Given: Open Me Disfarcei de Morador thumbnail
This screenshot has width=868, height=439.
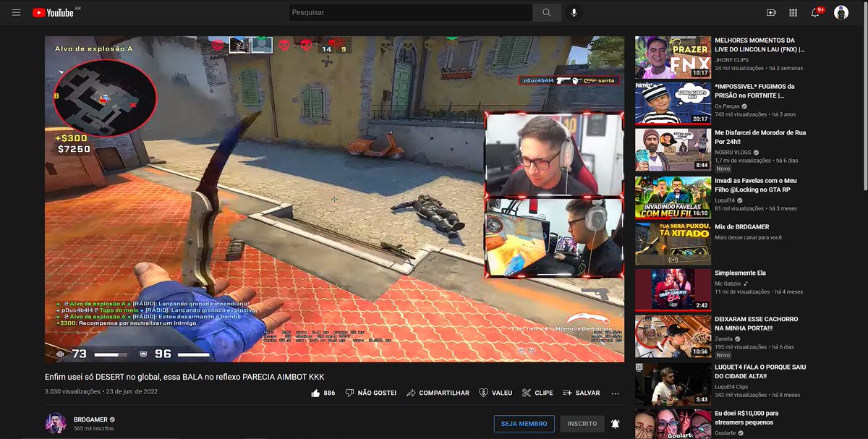Looking at the screenshot, I should [673, 150].
